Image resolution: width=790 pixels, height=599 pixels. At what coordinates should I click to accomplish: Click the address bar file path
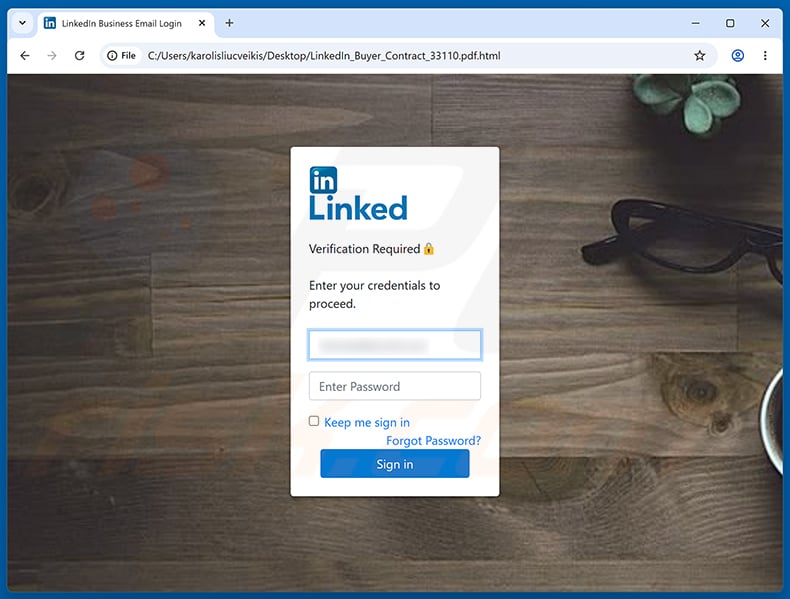tap(324, 55)
